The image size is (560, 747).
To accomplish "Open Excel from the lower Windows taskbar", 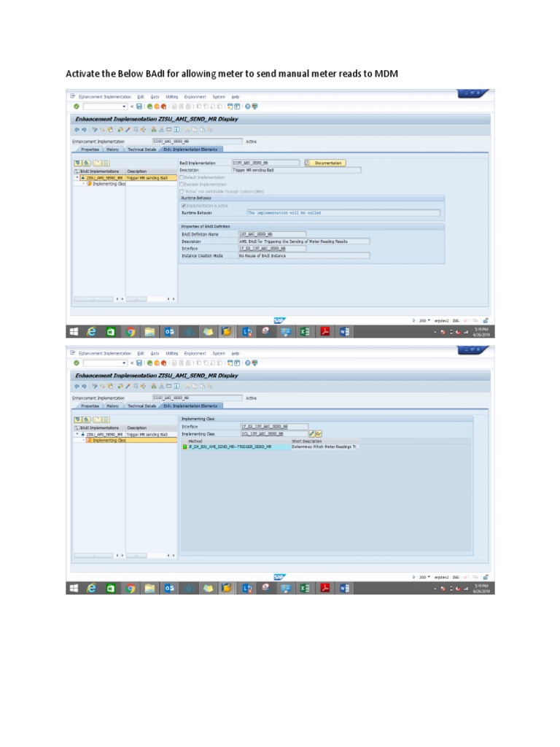I will pyautogui.click(x=304, y=588).
